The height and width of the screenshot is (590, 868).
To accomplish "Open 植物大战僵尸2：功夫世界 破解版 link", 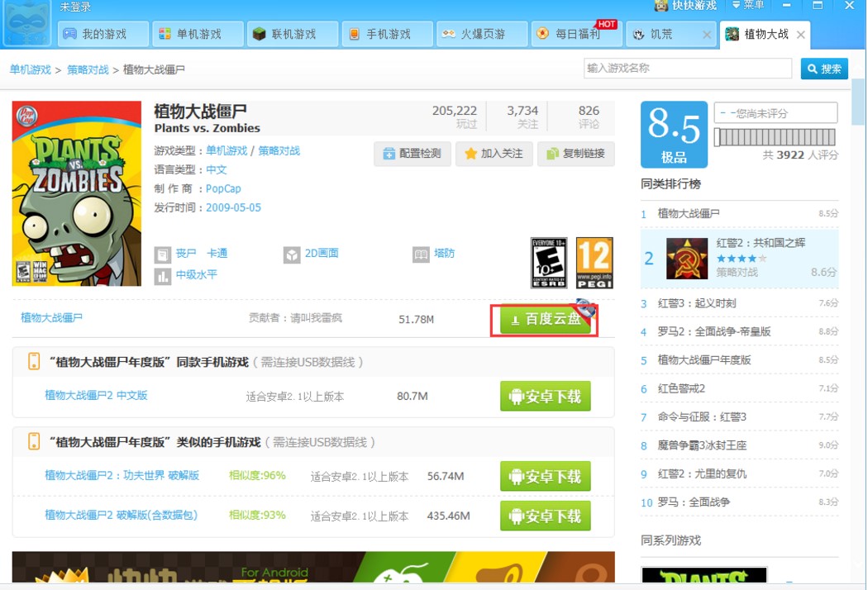I will click(122, 476).
